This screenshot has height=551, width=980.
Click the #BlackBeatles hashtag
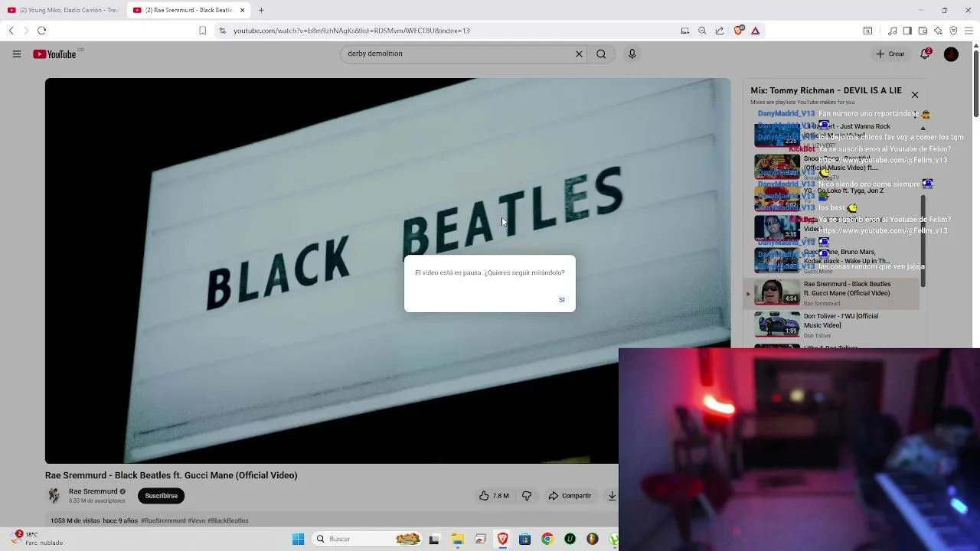227,520
